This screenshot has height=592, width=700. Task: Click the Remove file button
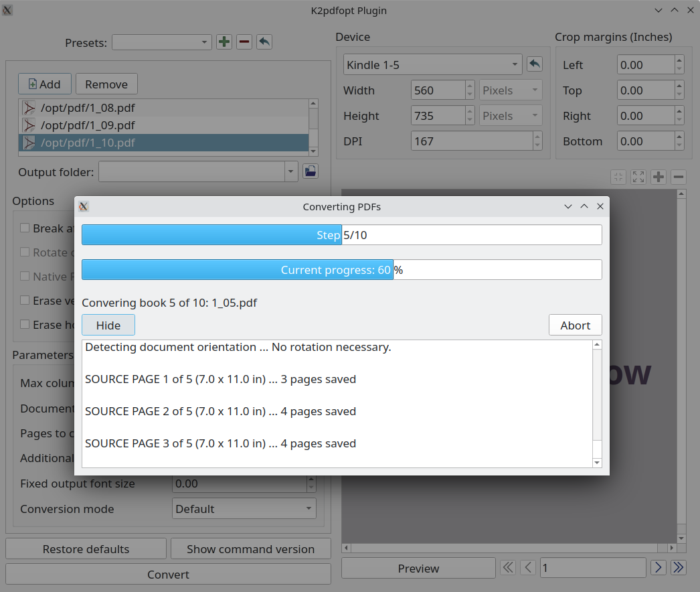[x=106, y=84]
